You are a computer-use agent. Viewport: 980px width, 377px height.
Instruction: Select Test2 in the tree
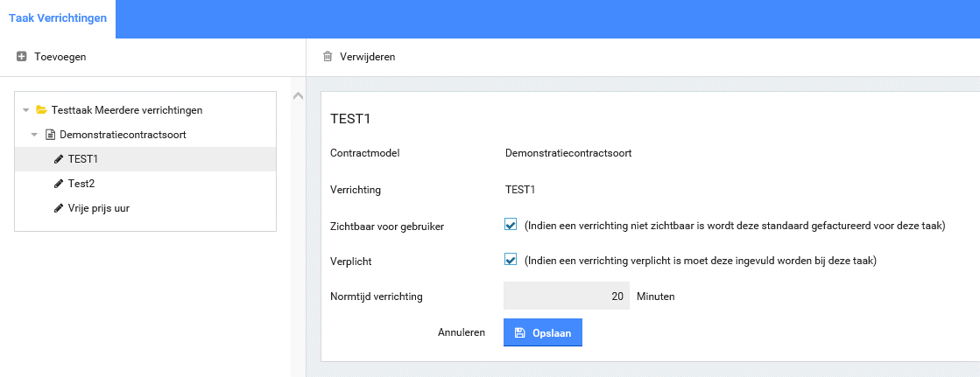[x=81, y=184]
